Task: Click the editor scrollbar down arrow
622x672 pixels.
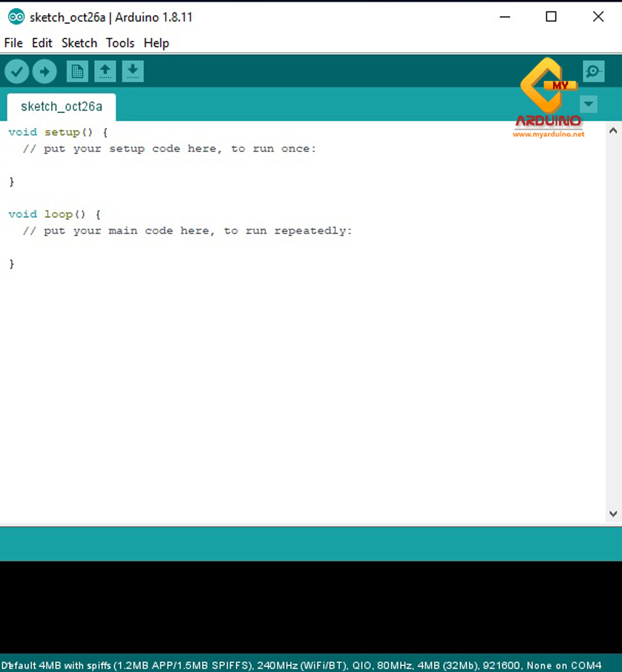Action: click(613, 514)
